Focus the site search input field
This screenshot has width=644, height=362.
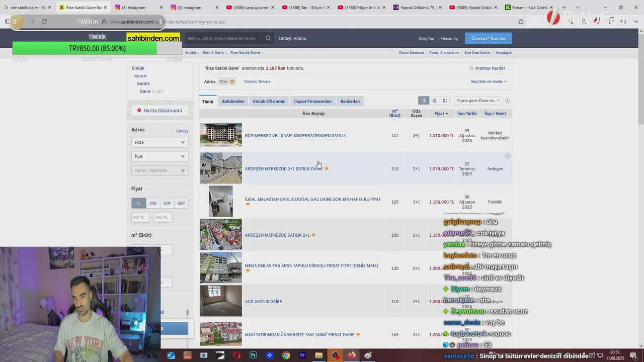(x=224, y=38)
